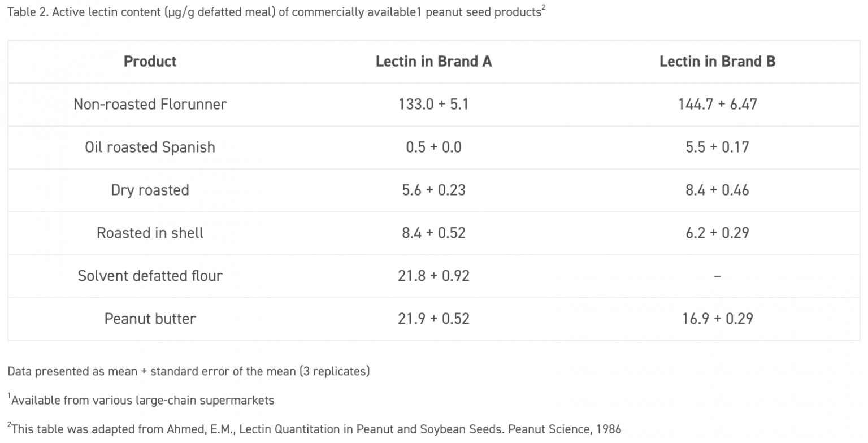Image resolution: width=868 pixels, height=443 pixels.
Task: Select the Solvent defatted flour label
Action: [x=150, y=276]
